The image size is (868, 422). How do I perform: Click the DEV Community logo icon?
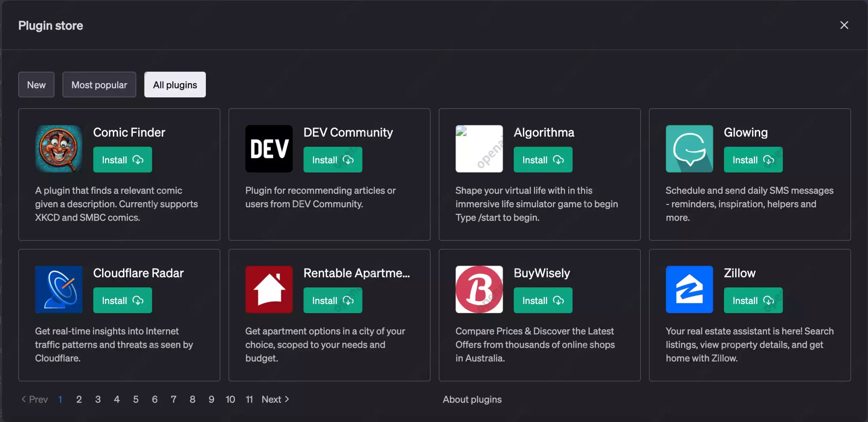269,149
